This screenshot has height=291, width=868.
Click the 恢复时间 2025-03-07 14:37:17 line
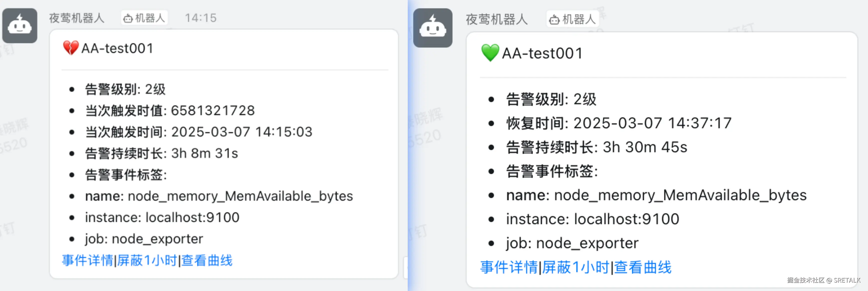coord(619,123)
